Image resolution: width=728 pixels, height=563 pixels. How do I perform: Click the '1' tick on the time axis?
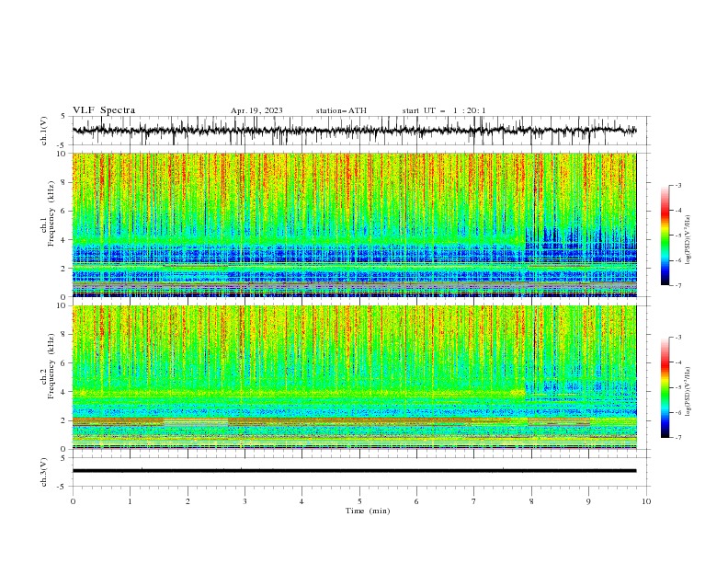pyautogui.click(x=130, y=501)
